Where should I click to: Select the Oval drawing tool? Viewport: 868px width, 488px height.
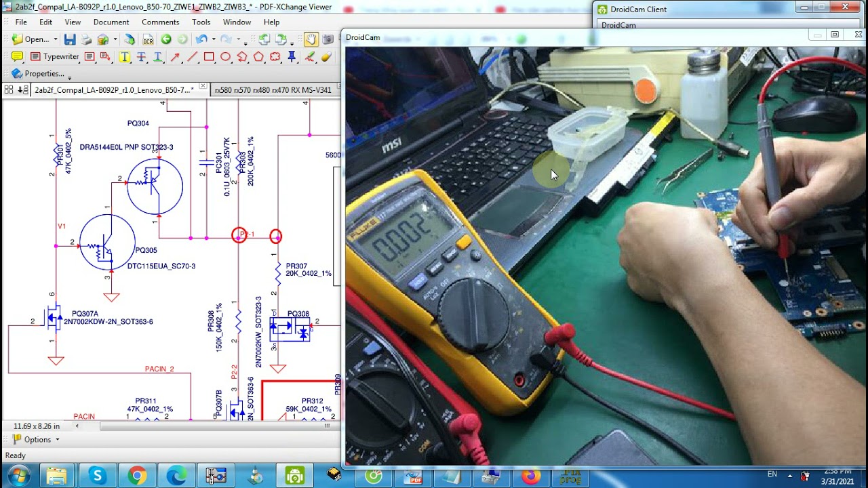225,56
